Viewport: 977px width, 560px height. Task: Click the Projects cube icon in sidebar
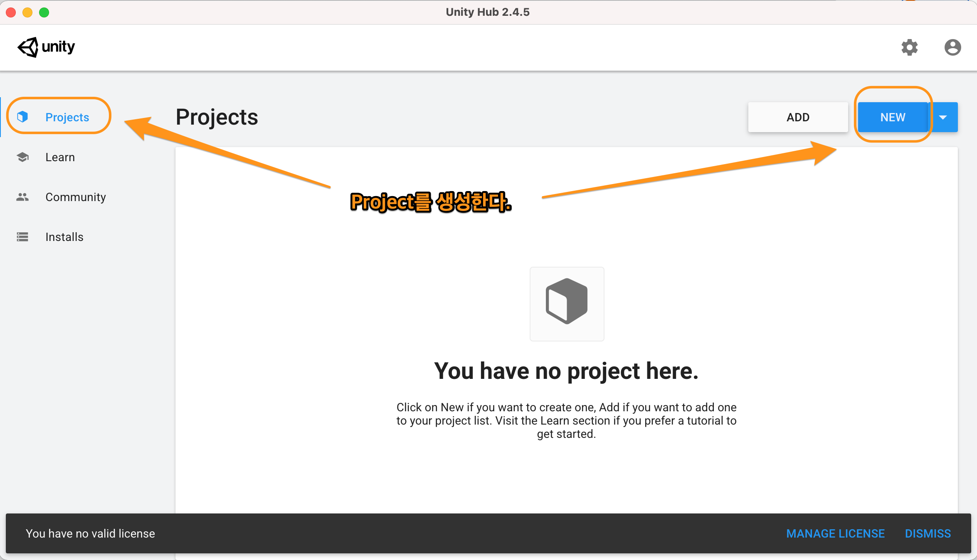(23, 117)
